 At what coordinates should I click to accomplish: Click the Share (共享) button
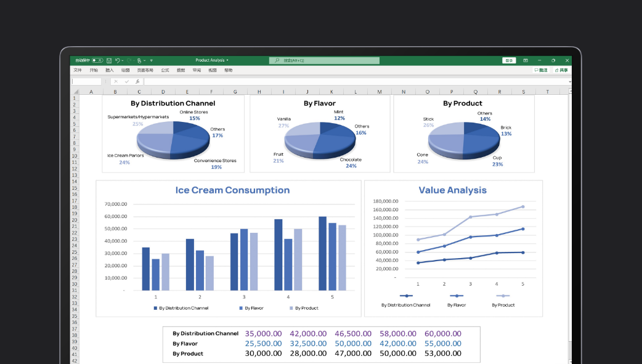[561, 70]
